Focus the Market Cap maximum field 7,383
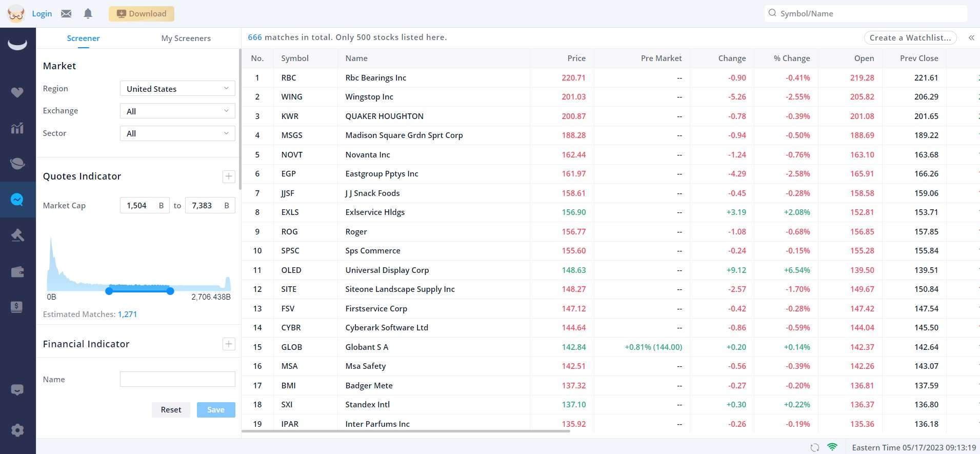Viewport: 980px width, 454px height. pyautogui.click(x=210, y=205)
